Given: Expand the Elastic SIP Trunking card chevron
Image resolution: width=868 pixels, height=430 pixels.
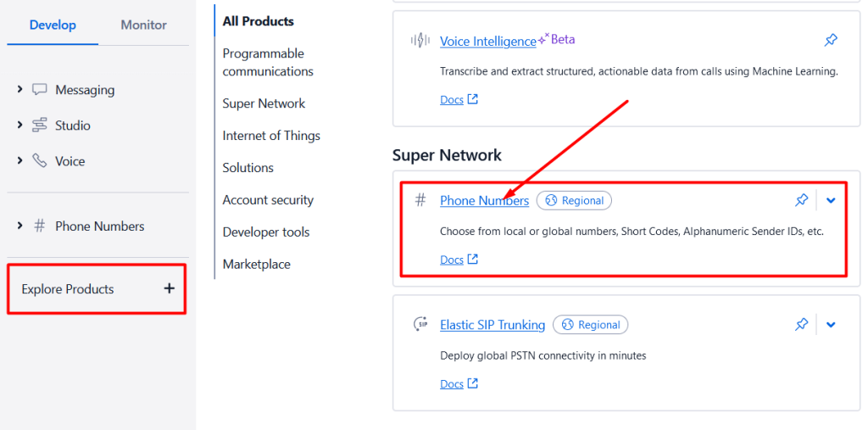Looking at the screenshot, I should click(831, 325).
